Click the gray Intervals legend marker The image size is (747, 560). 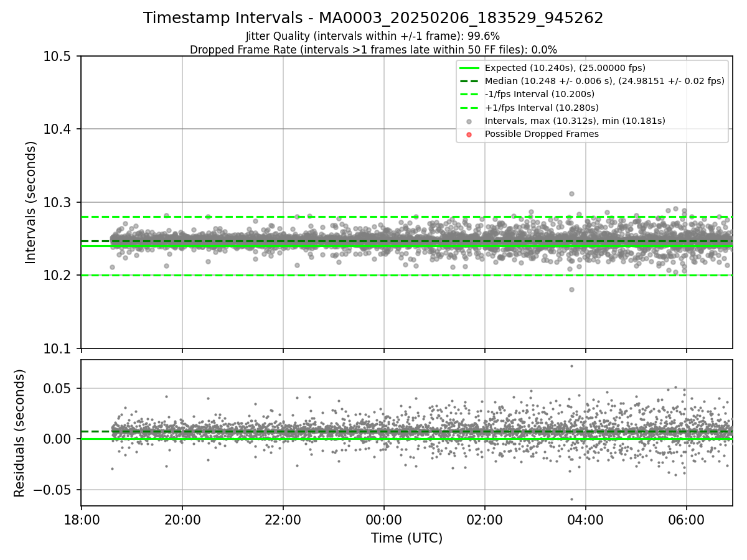coord(469,121)
